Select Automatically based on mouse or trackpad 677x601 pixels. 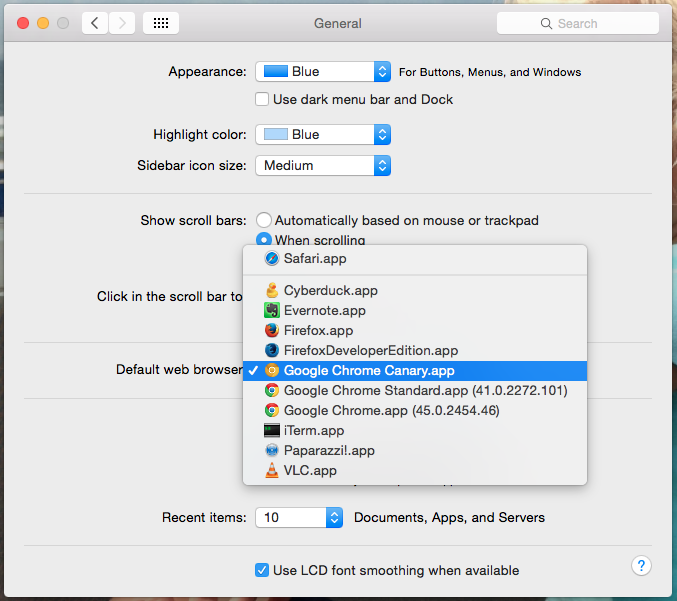(x=264, y=220)
